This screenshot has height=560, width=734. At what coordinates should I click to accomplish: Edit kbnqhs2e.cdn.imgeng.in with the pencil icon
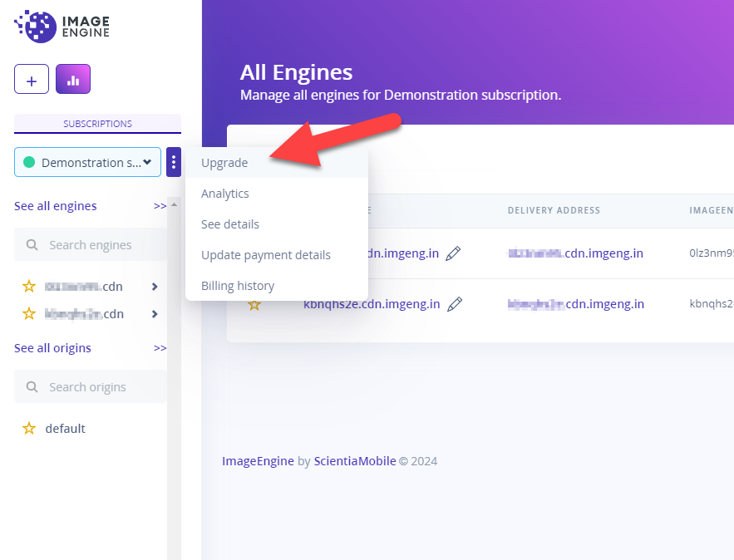tap(455, 304)
